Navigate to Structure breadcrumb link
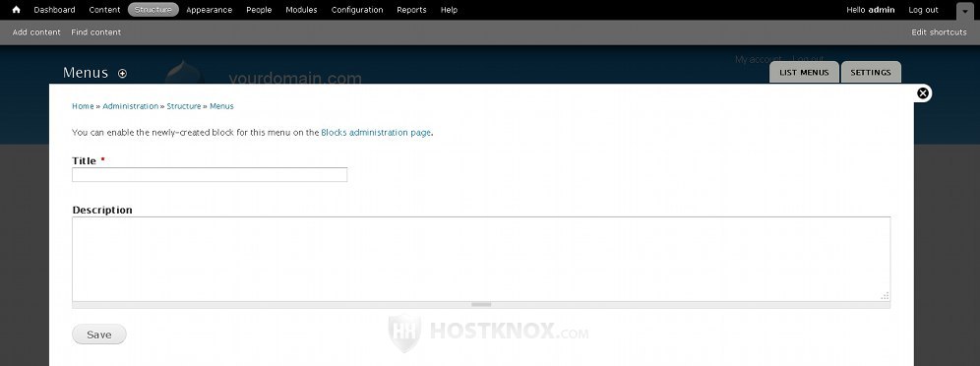 (x=184, y=106)
